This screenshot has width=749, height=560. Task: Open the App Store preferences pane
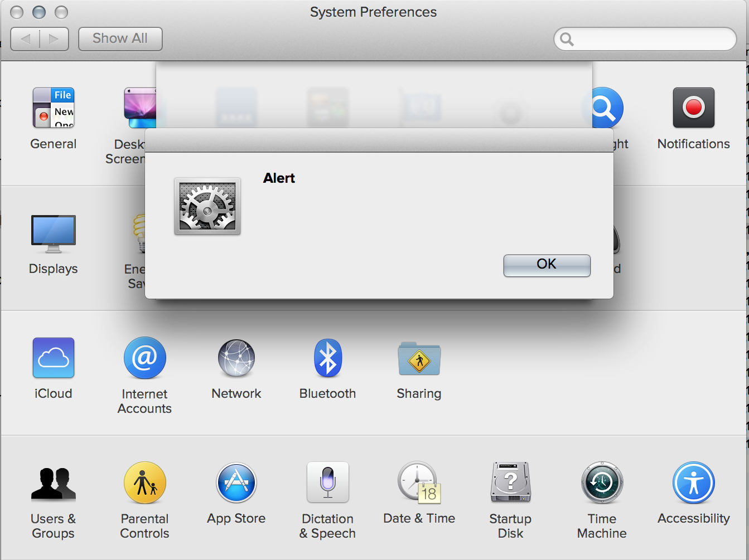pyautogui.click(x=236, y=483)
